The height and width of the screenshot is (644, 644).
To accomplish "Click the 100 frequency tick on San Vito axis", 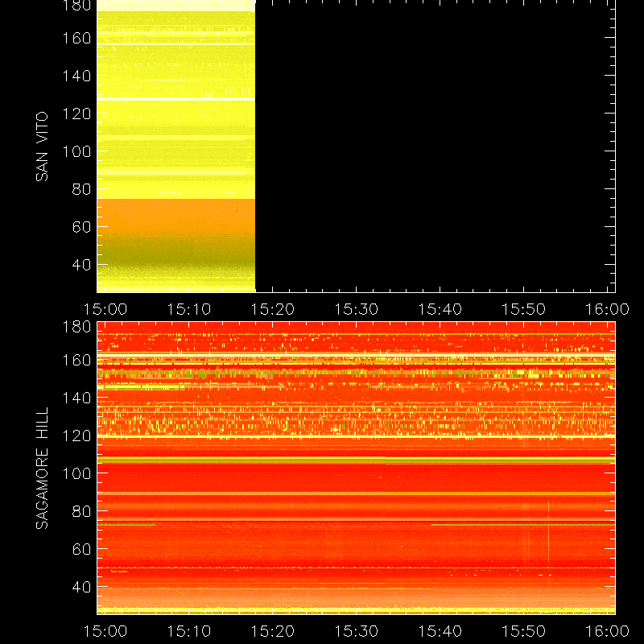I will coord(76,151).
